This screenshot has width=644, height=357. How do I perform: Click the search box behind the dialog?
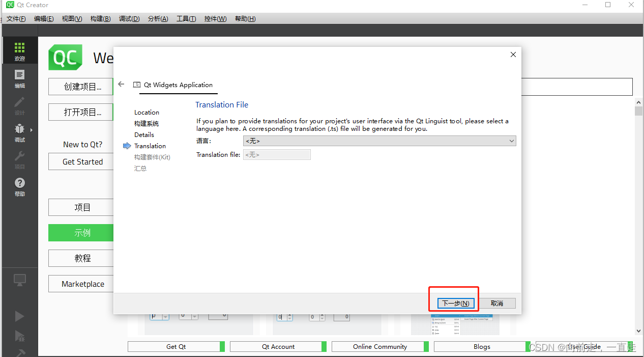(576, 87)
